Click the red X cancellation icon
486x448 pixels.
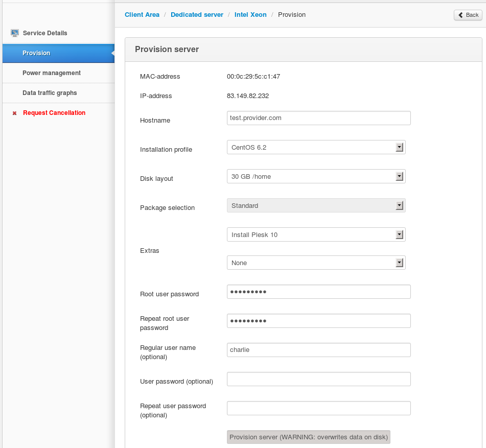[15, 113]
